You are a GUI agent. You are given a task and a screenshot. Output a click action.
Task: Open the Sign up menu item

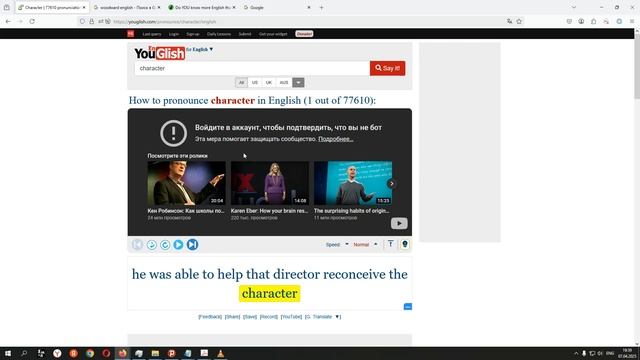click(x=193, y=34)
